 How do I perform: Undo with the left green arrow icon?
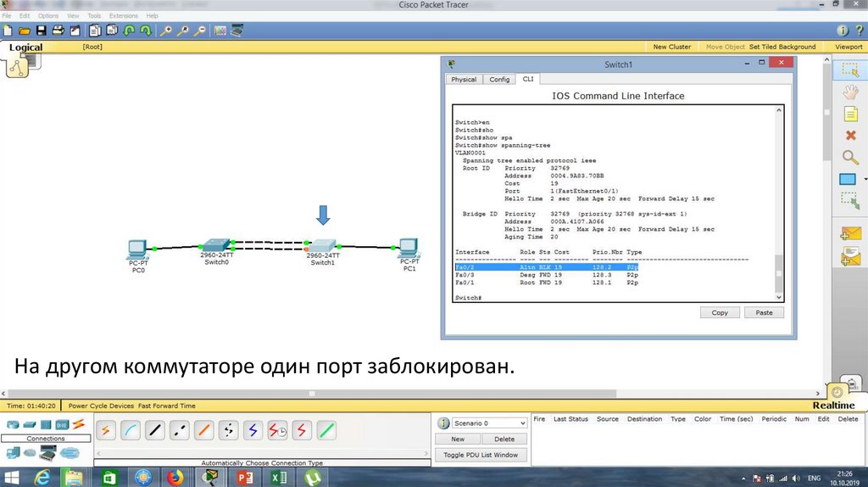129,31
